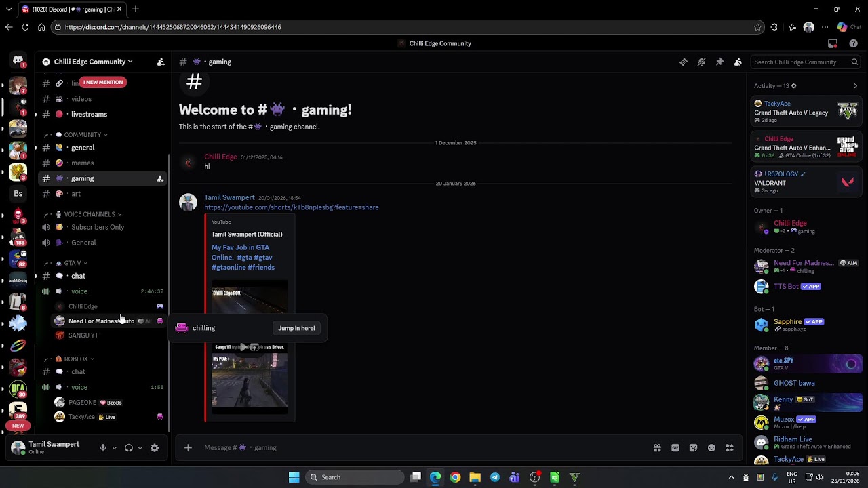Expand Activity panel chevron arrow
The width and height of the screenshot is (868, 488).
855,86
